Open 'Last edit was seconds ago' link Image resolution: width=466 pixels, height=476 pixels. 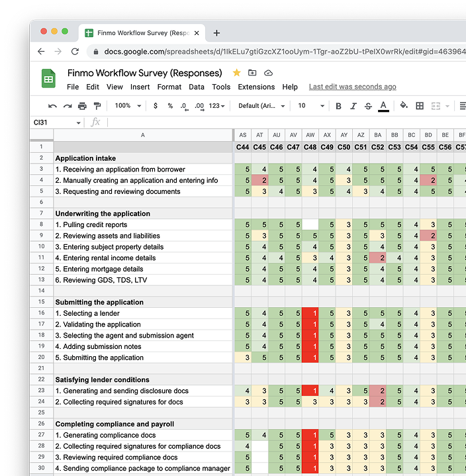click(x=352, y=87)
